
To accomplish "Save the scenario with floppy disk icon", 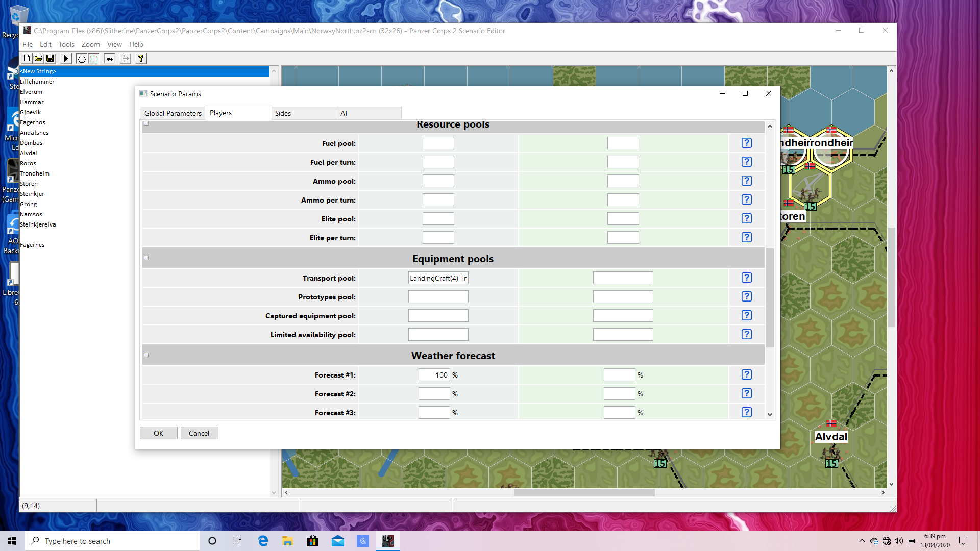I will [50, 59].
